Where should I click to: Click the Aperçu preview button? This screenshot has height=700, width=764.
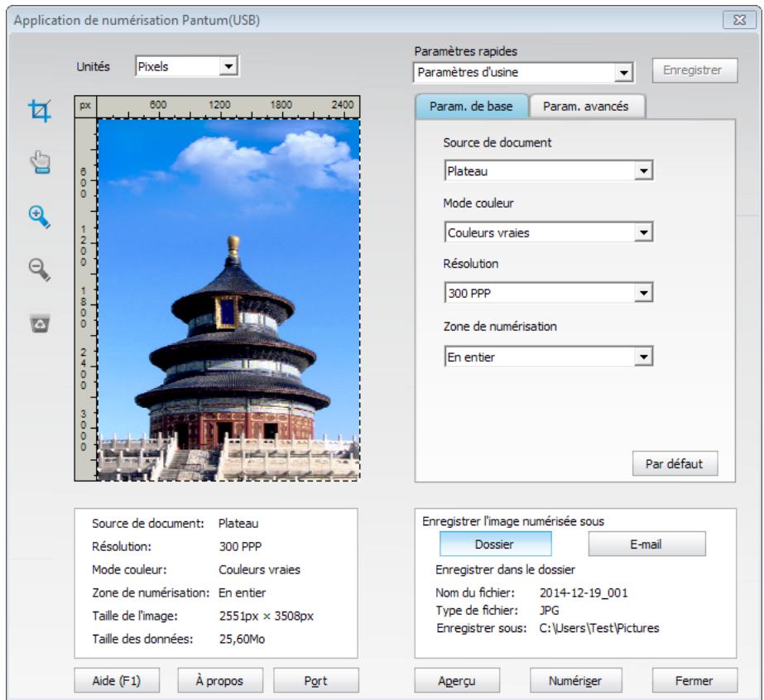pyautogui.click(x=451, y=680)
